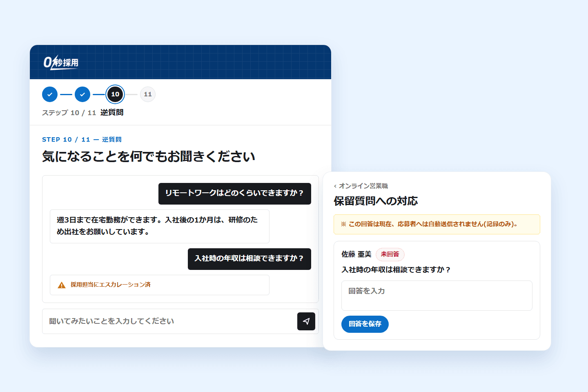Viewport: 588px width, 392px height.
Task: Select the second completed step checkmark circle
Action: click(x=82, y=94)
